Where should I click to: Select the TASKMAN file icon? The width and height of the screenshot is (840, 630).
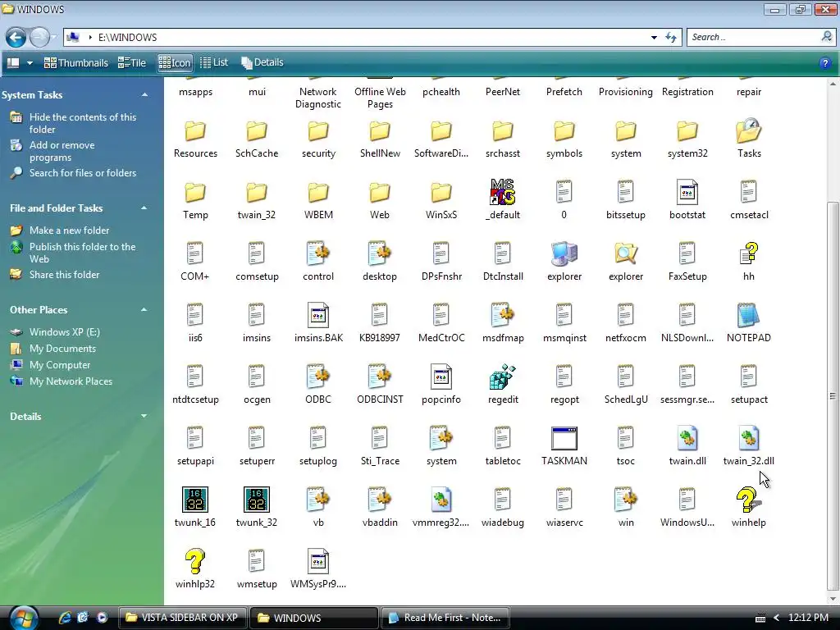[x=564, y=439]
